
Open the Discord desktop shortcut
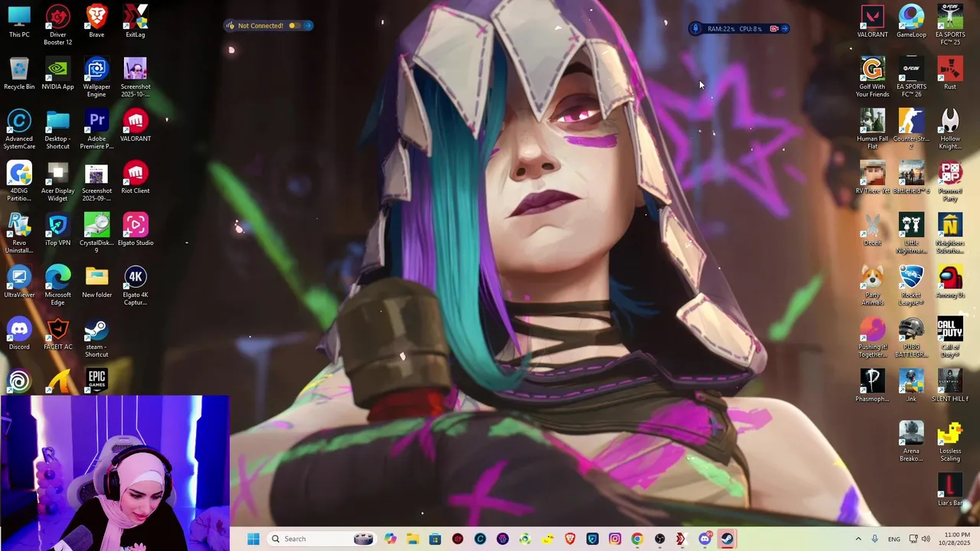pyautogui.click(x=19, y=334)
